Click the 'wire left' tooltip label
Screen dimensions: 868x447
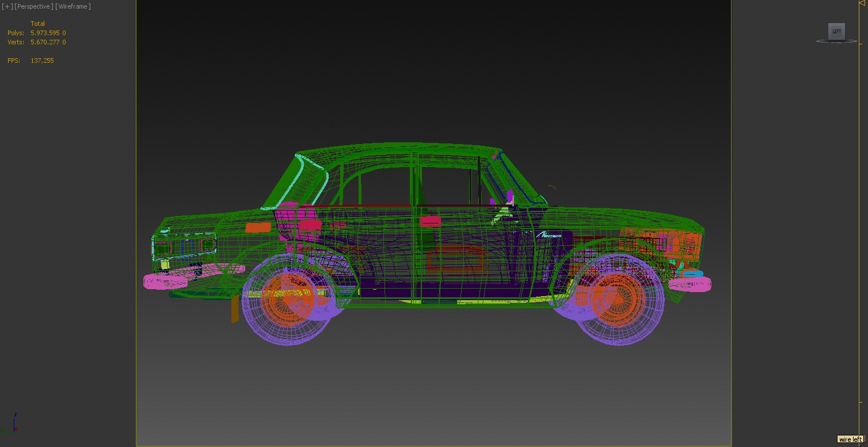click(x=851, y=440)
